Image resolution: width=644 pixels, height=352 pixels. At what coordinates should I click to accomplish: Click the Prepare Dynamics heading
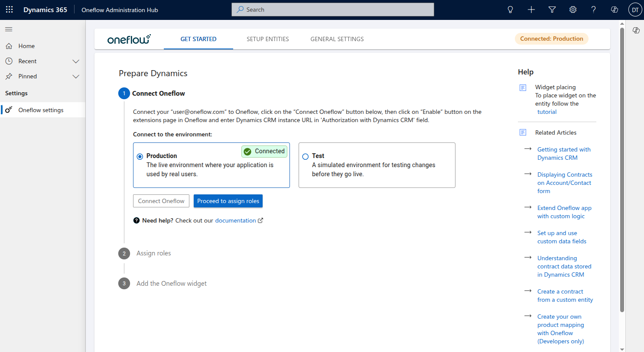(153, 74)
